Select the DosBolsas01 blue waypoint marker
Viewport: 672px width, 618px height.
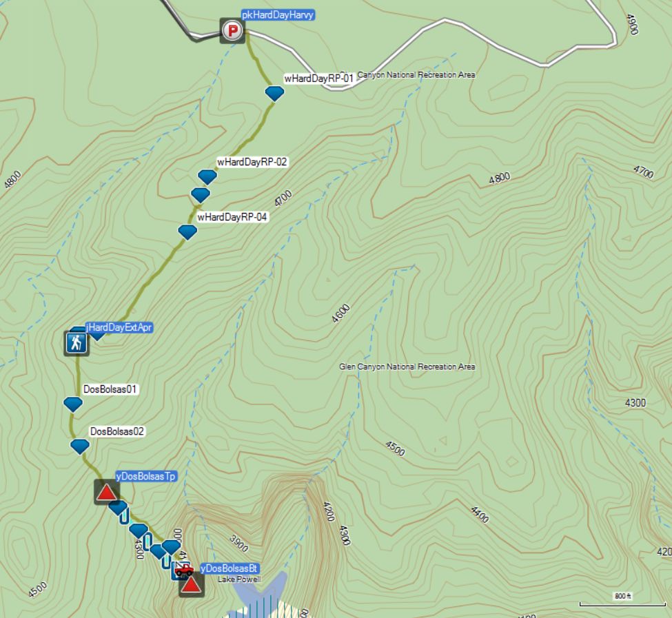pyautogui.click(x=73, y=404)
